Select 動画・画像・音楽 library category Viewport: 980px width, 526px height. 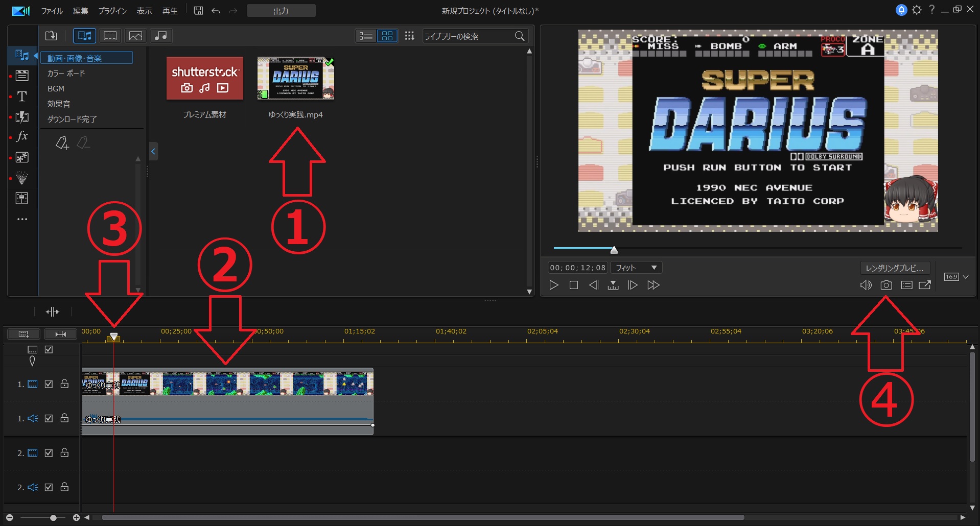[x=87, y=58]
